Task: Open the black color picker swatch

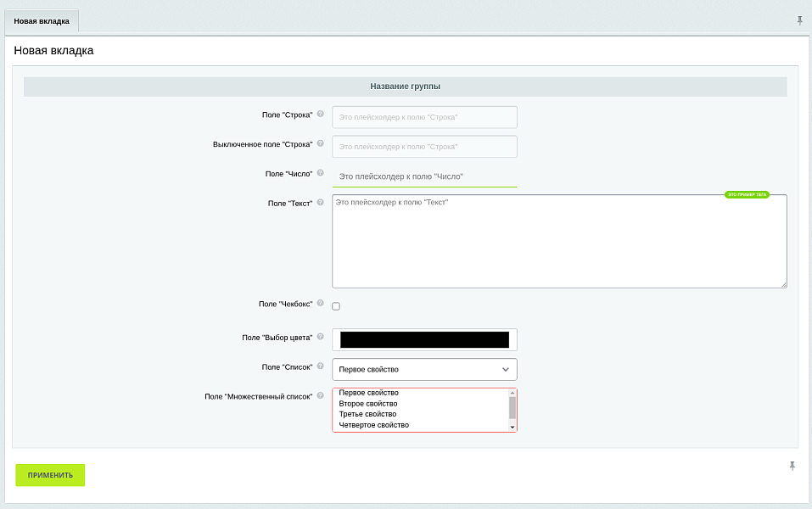Action: click(424, 340)
